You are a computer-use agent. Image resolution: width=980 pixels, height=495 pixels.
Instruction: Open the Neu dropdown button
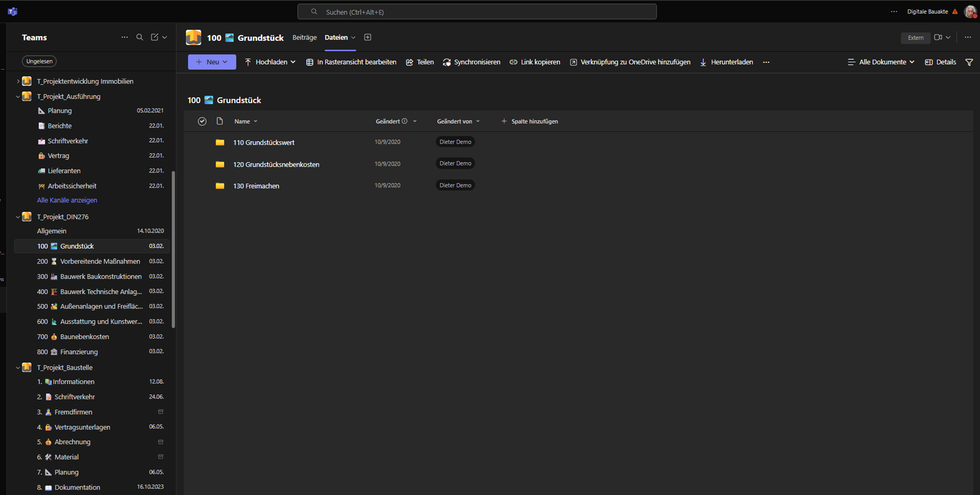[212, 62]
